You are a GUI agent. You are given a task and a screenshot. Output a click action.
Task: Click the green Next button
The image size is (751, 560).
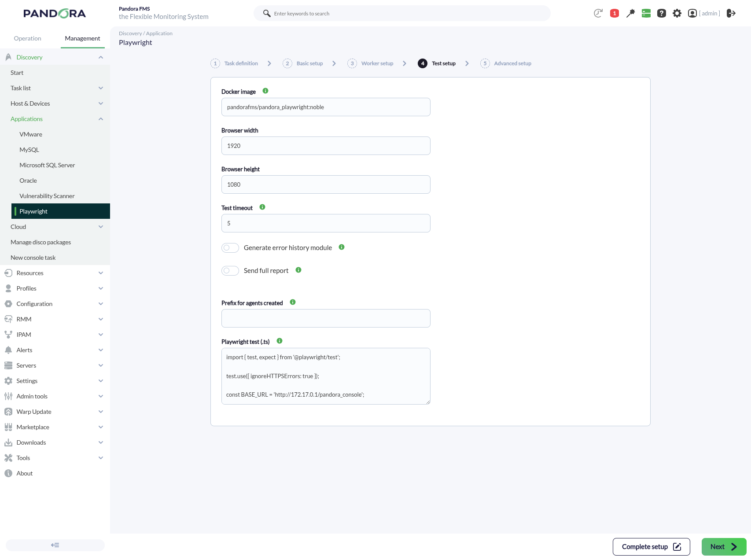coord(724,547)
